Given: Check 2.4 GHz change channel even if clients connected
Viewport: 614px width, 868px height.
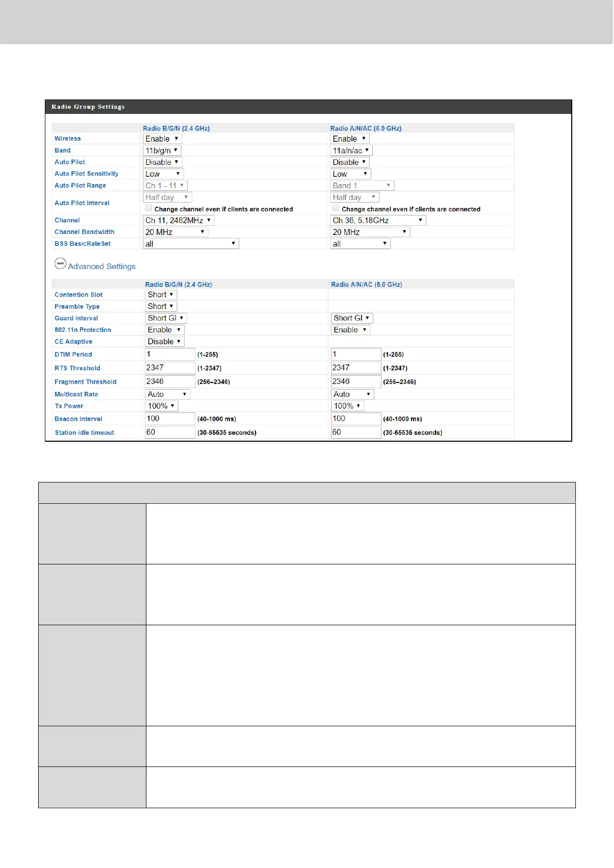Looking at the screenshot, I should (148, 208).
